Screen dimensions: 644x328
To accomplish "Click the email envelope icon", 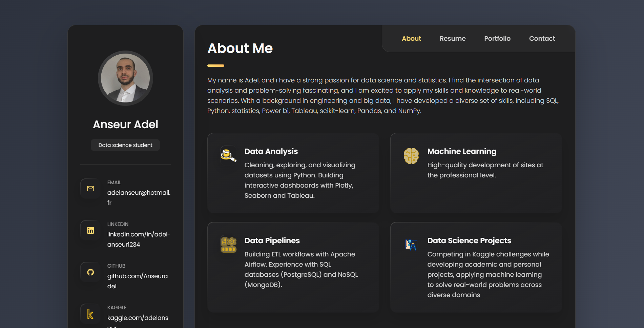I will tap(90, 189).
